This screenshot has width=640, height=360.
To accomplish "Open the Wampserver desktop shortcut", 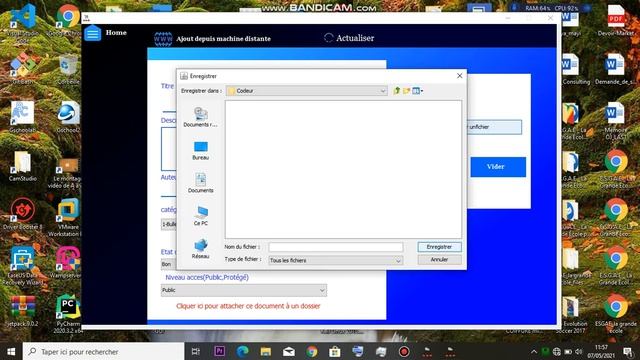I will (67, 263).
